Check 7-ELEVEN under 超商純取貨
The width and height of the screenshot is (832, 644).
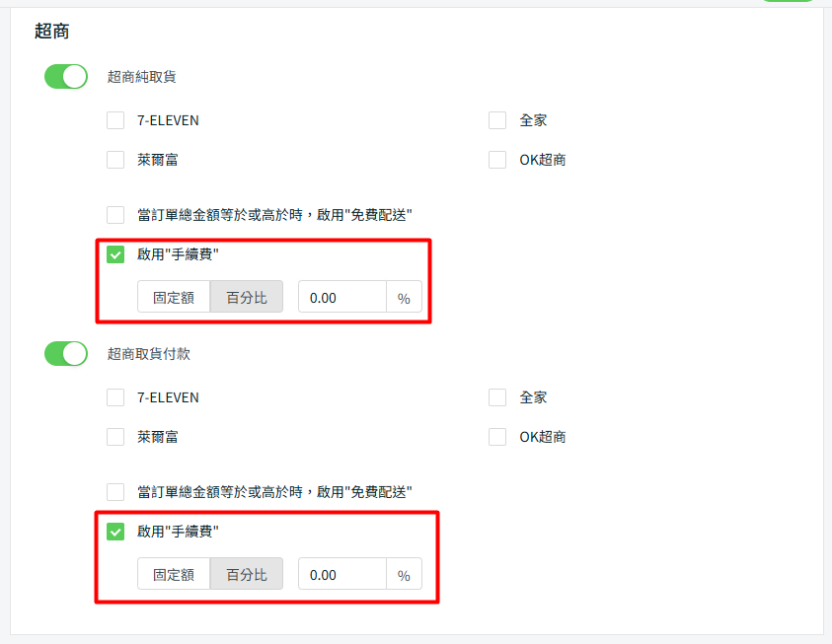click(115, 120)
